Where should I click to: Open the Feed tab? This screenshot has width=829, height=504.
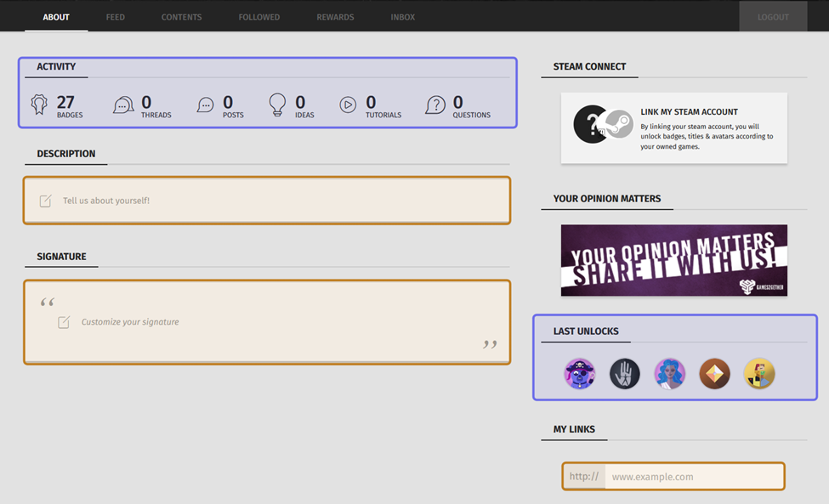[x=116, y=17]
